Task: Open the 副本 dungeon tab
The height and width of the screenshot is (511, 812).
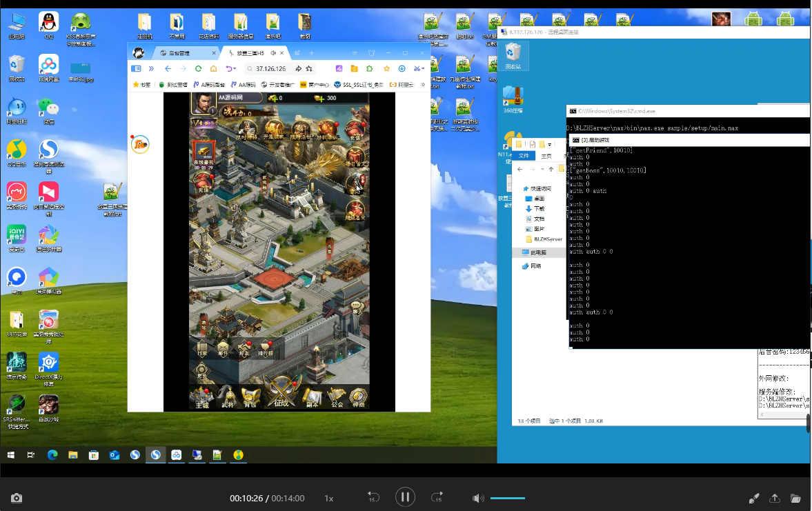Action: coord(312,398)
